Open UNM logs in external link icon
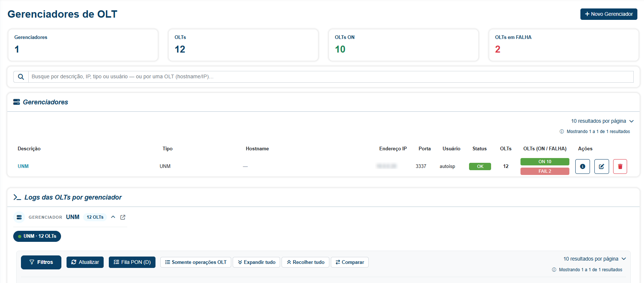 [123, 217]
